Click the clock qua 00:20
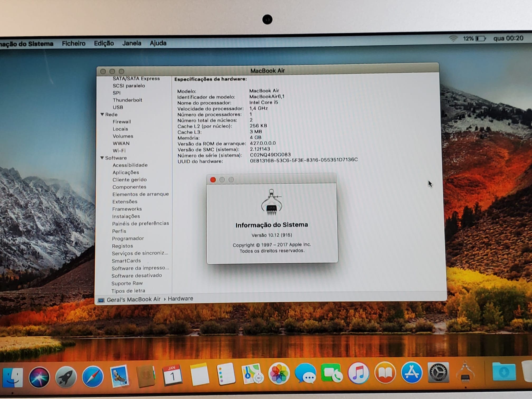Screen dimensions: 532x399 tap(508, 39)
